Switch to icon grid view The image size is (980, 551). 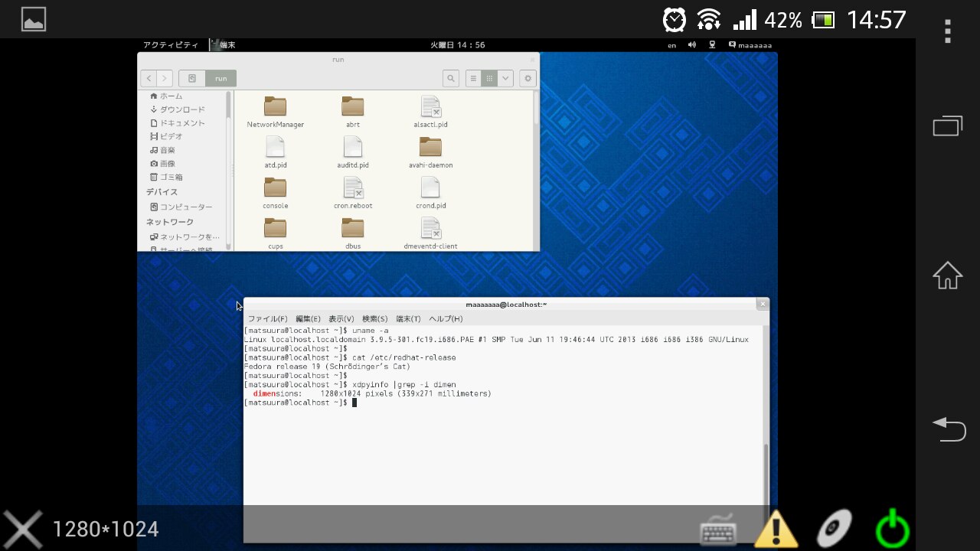coord(489,78)
